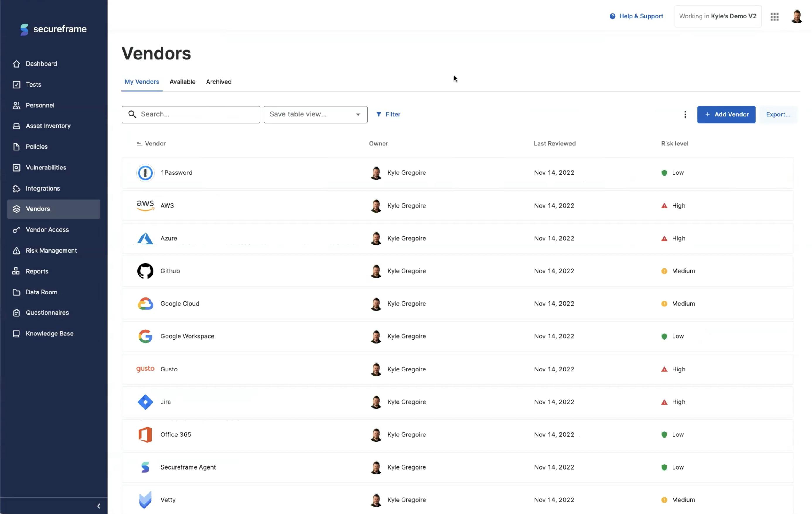
Task: Select Vendors sidebar item
Action: pyautogui.click(x=54, y=209)
